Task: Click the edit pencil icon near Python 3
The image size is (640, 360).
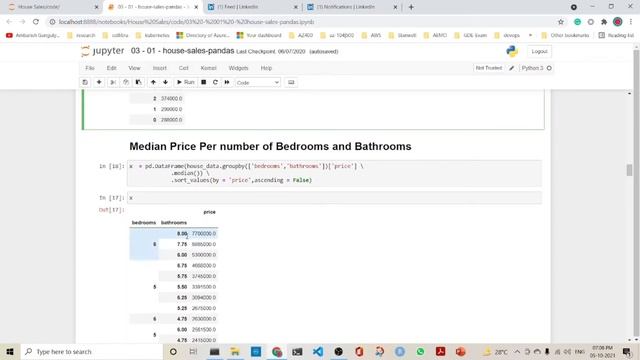Action: [x=512, y=68]
